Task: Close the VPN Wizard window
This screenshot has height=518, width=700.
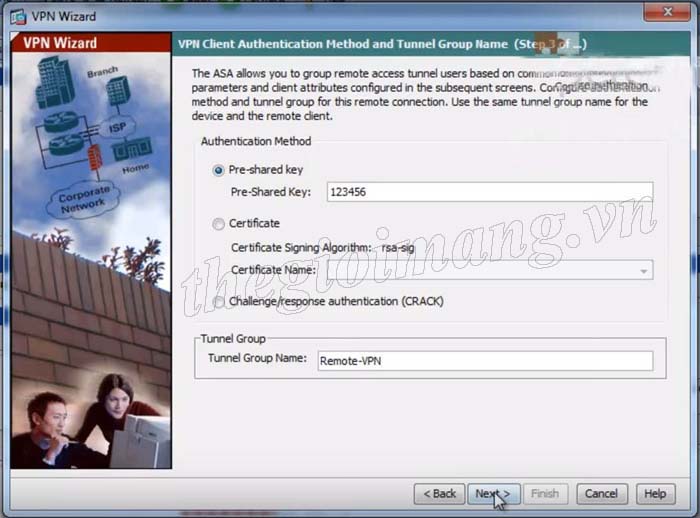Action: [667, 12]
